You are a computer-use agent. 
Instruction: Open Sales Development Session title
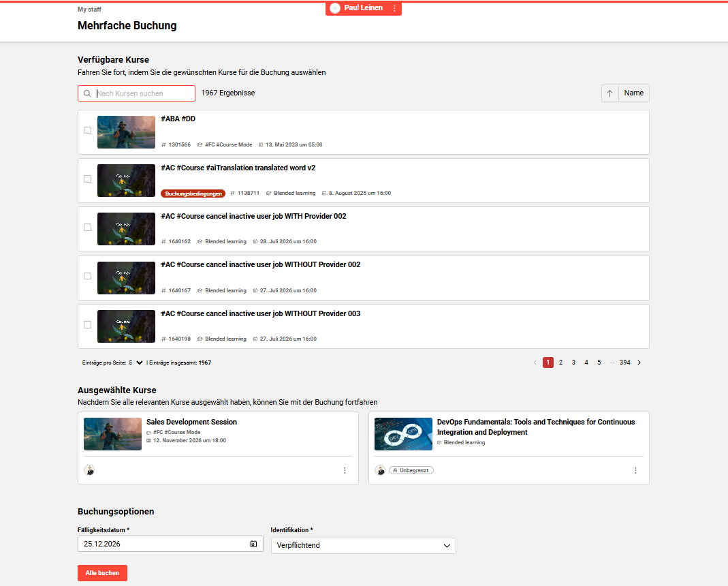point(192,422)
